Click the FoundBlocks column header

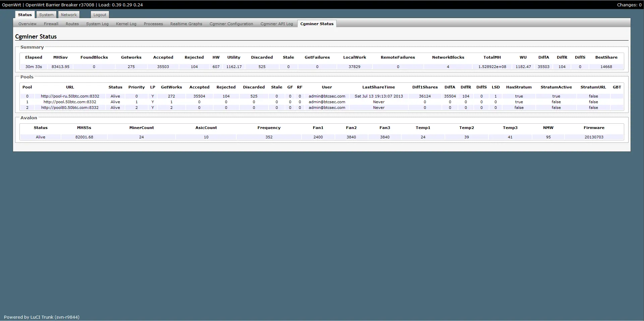tap(94, 57)
